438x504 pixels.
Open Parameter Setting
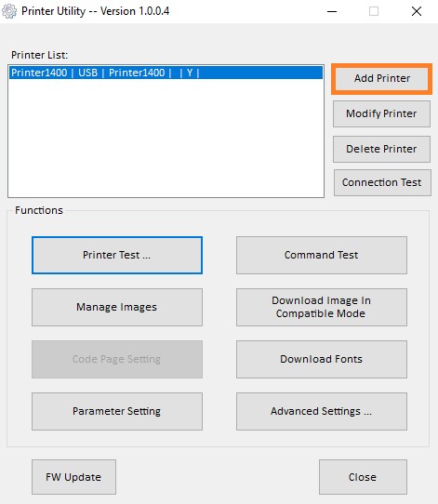[117, 411]
